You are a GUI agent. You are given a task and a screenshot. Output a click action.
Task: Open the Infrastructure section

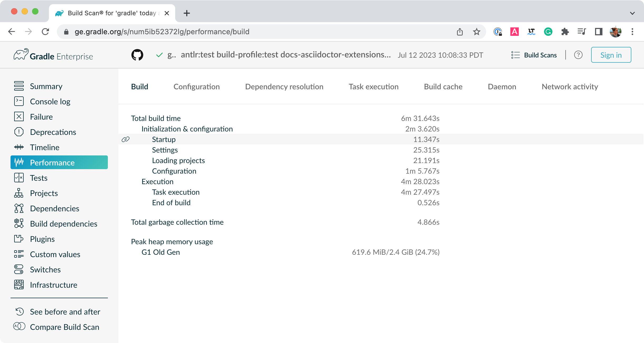53,285
